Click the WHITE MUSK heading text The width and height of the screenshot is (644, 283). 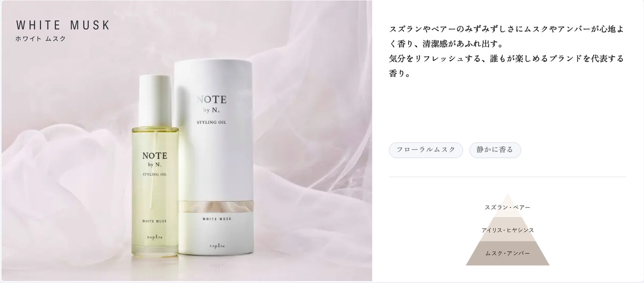pyautogui.click(x=63, y=26)
